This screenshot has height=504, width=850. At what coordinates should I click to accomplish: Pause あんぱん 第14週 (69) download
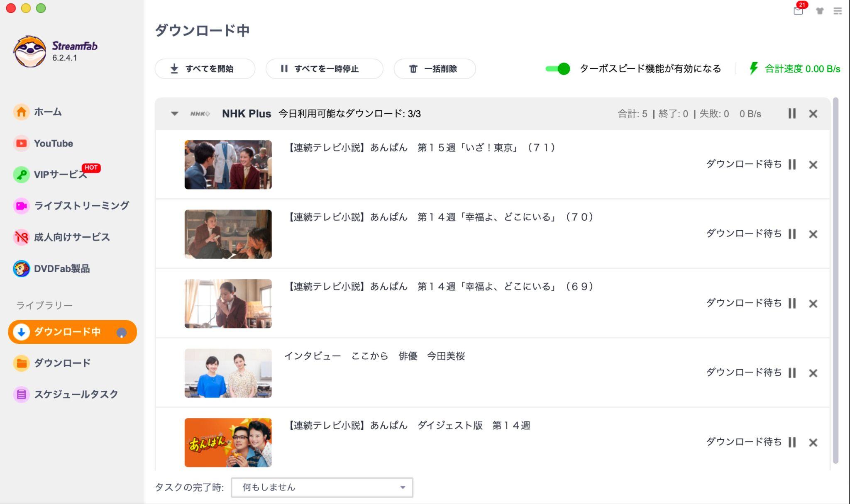coord(792,304)
